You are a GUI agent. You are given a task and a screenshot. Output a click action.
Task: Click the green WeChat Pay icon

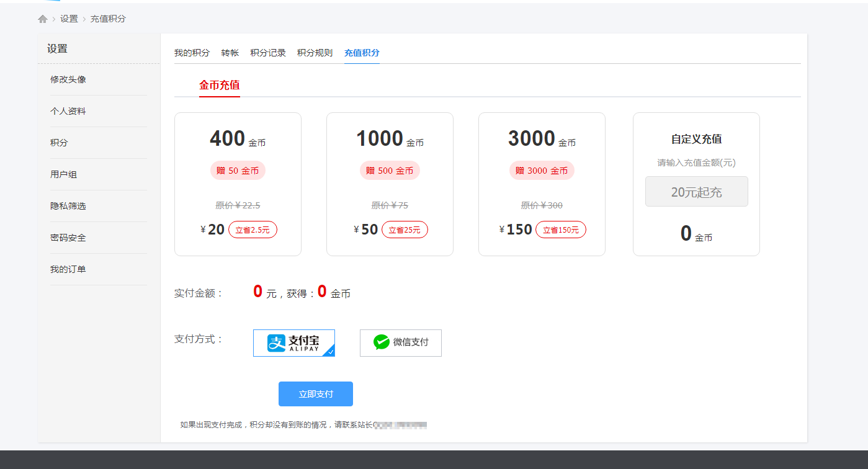pyautogui.click(x=382, y=342)
